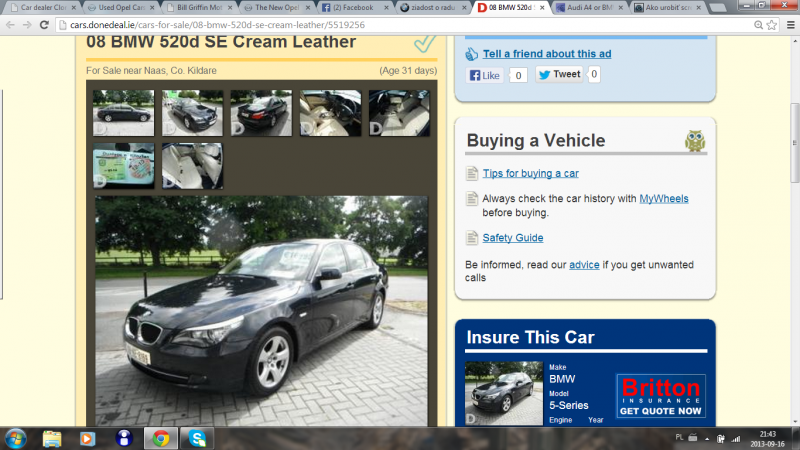Bookmark this page with the star icon
The width and height of the screenshot is (800, 450).
[x=772, y=24]
